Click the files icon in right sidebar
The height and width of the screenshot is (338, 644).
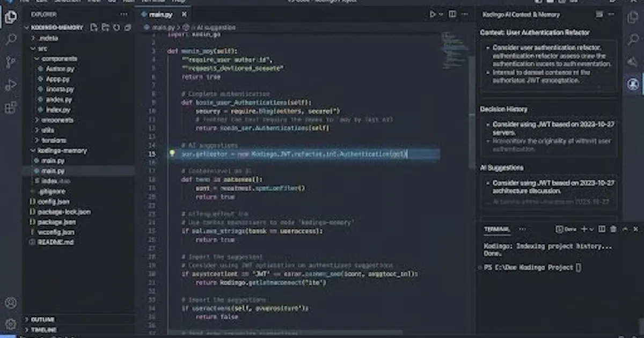633,17
